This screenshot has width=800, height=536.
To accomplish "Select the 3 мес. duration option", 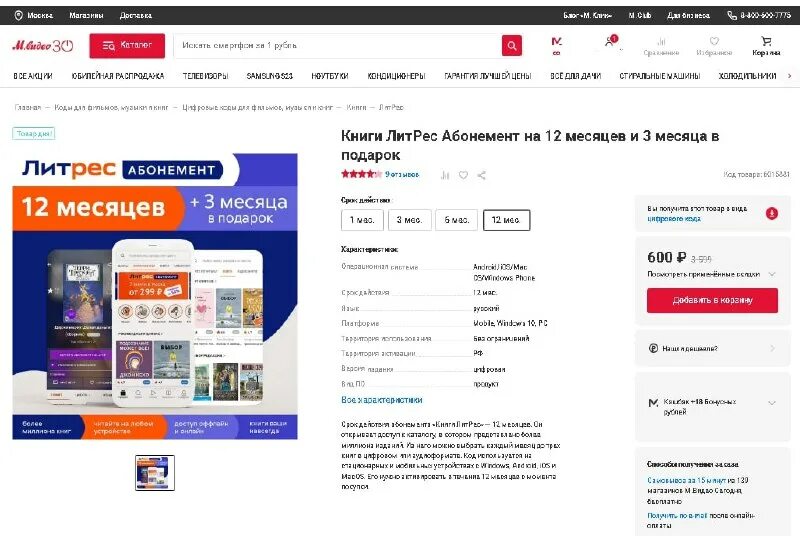I will point(410,220).
